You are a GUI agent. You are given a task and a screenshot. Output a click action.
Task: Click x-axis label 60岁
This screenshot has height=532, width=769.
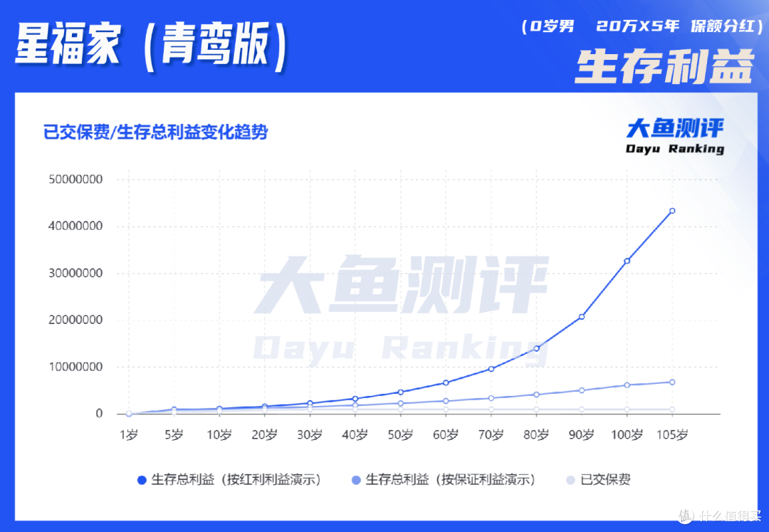tap(446, 434)
